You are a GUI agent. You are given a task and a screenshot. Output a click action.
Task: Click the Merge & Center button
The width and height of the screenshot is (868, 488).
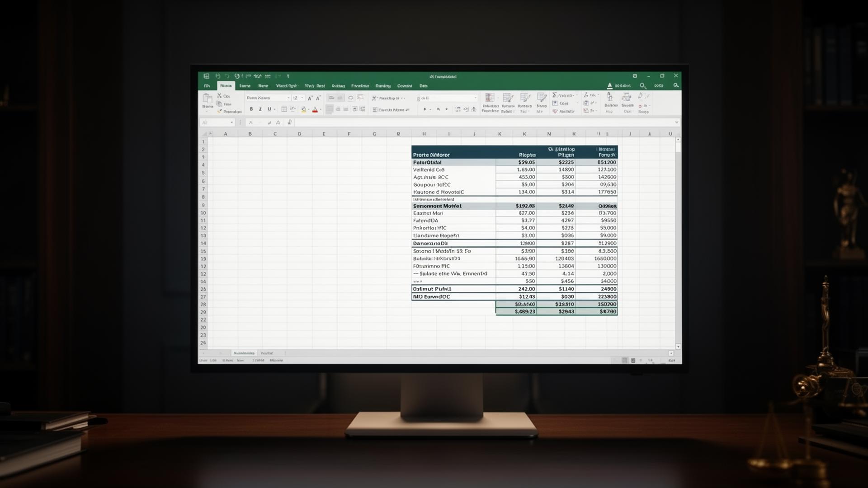[x=391, y=110]
